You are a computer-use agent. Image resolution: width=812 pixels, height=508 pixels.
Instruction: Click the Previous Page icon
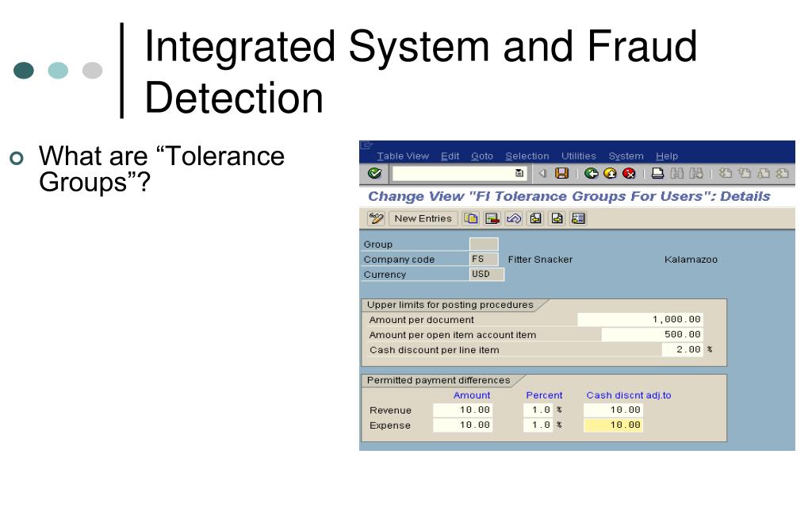point(745,173)
